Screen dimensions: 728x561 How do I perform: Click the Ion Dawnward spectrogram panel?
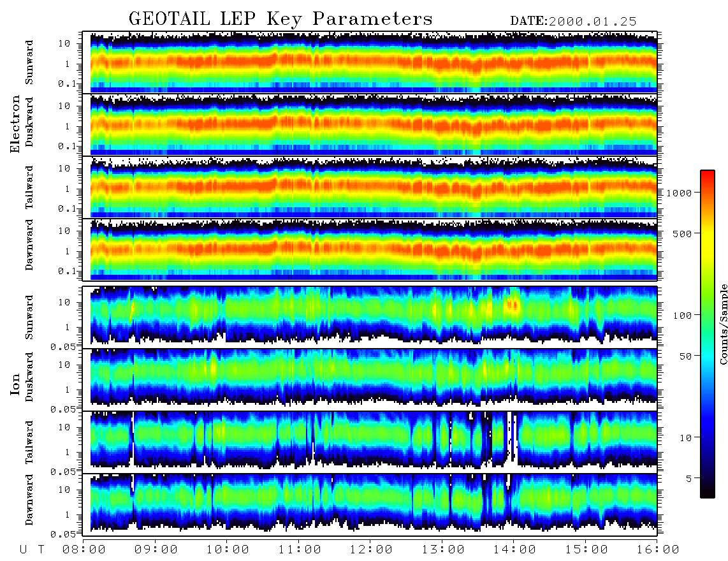pos(370,504)
